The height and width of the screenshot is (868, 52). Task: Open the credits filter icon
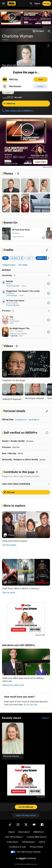point(5,258)
